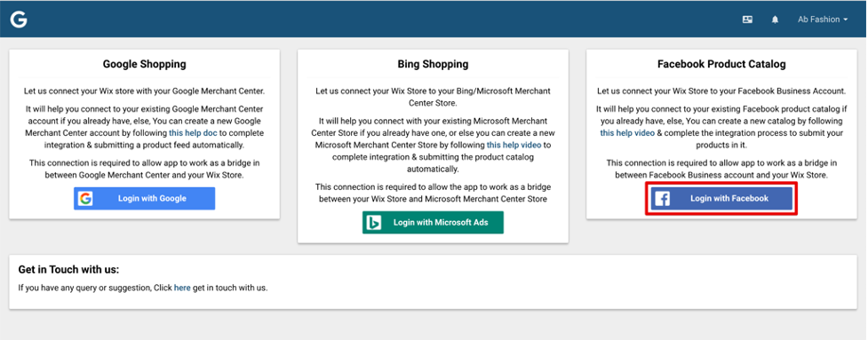Click Login with Facebook button
The width and height of the screenshot is (868, 340).
tap(721, 199)
